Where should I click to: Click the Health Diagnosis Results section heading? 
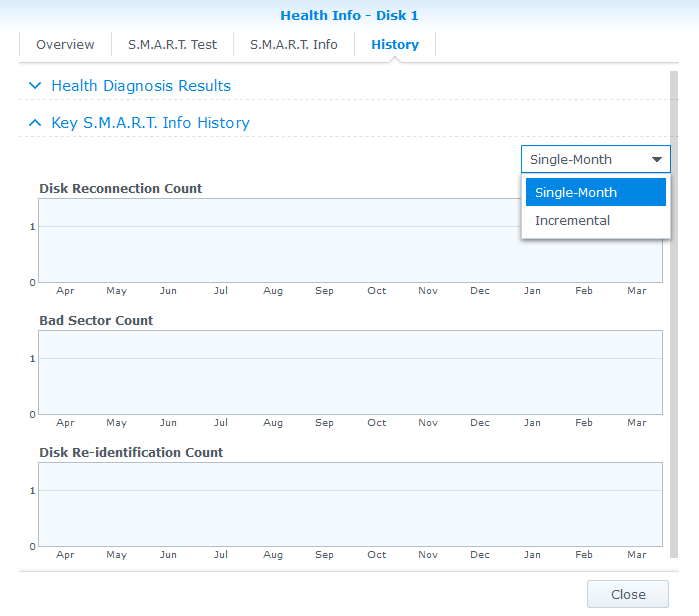point(141,86)
